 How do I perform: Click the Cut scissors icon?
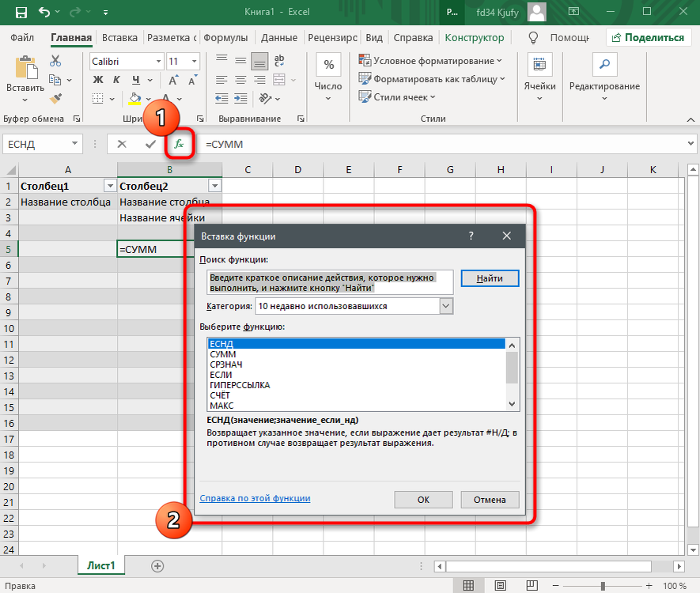pos(55,62)
